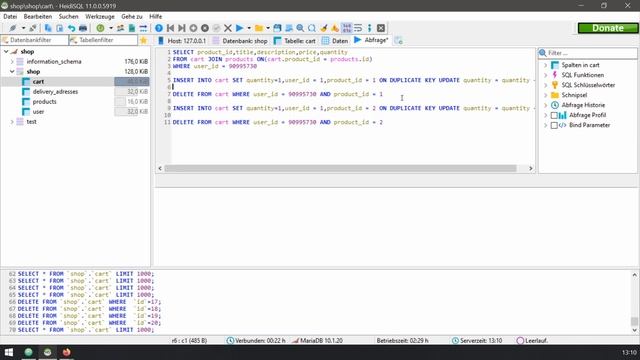Click the disconnect session toolbar icon
The height and width of the screenshot is (360, 640).
[x=33, y=28]
